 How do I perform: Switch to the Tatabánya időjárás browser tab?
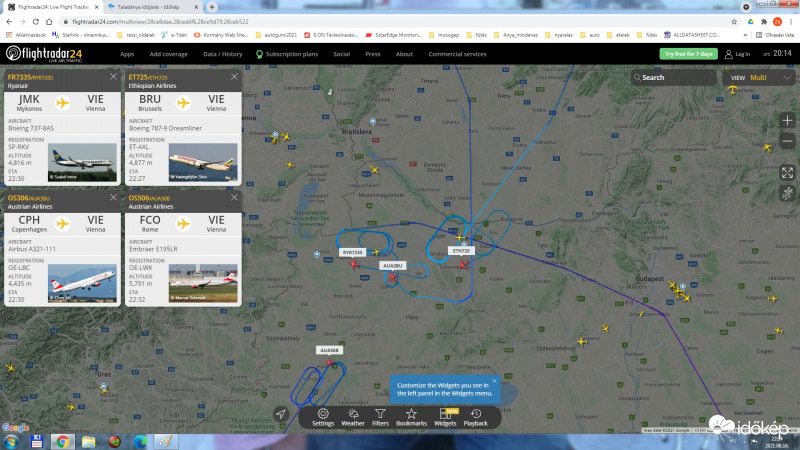(153, 7)
